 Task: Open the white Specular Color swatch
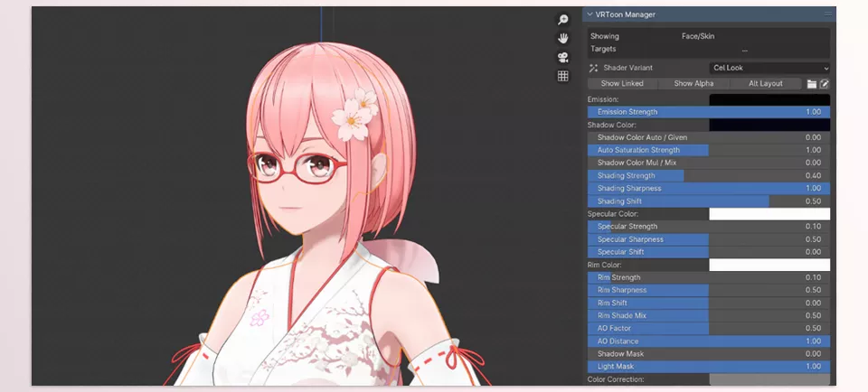(769, 214)
